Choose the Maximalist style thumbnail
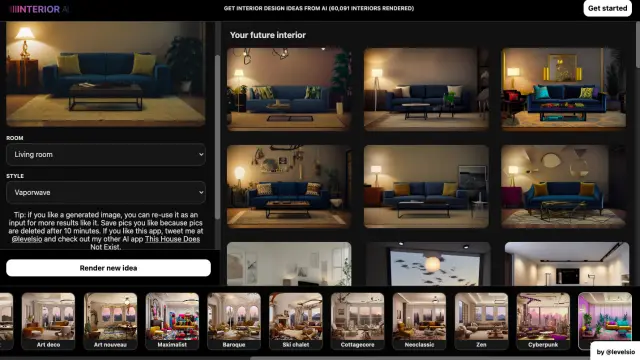This screenshot has width=640, height=360. (172, 321)
